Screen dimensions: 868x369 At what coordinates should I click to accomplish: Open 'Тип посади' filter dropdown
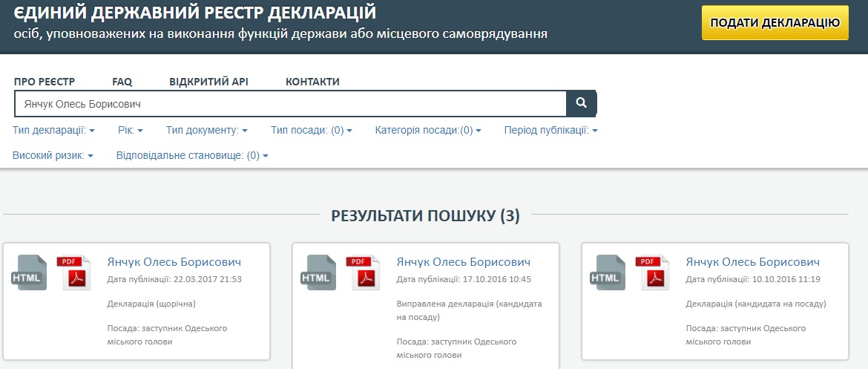tap(311, 131)
